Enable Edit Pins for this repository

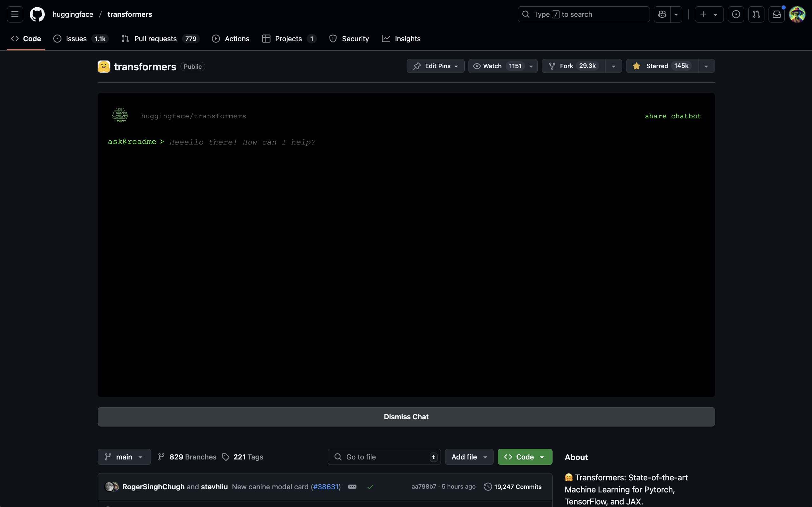pyautogui.click(x=435, y=66)
